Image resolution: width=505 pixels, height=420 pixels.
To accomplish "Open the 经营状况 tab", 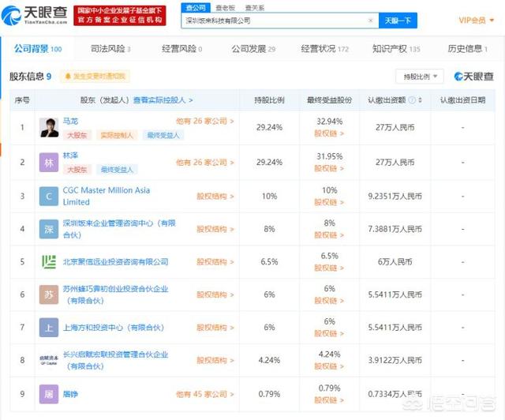I will pos(324,49).
